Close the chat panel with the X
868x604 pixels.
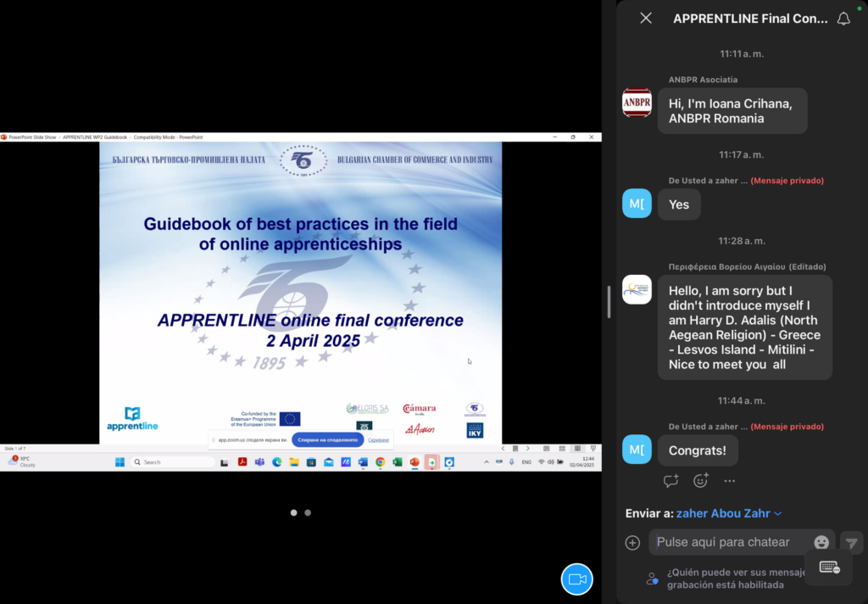[x=646, y=19]
